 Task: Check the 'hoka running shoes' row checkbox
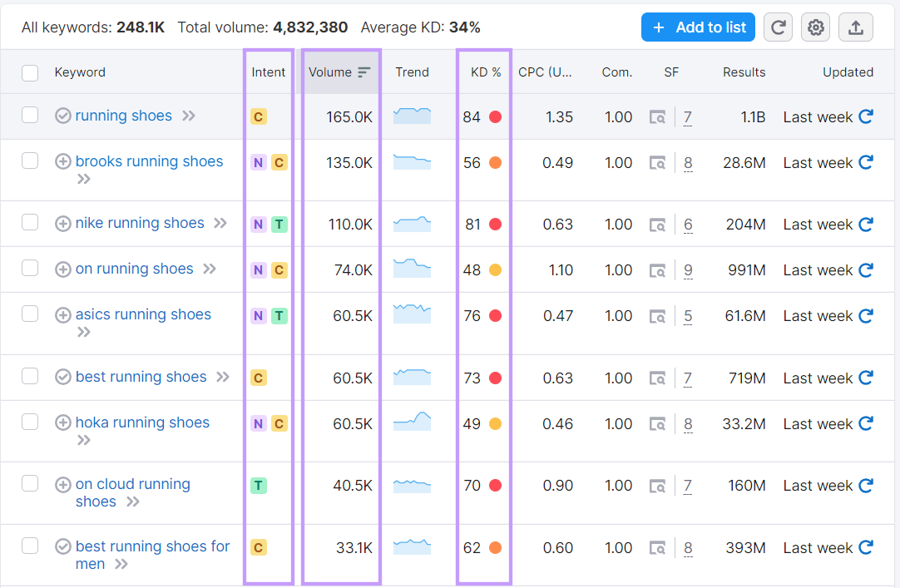point(30,422)
